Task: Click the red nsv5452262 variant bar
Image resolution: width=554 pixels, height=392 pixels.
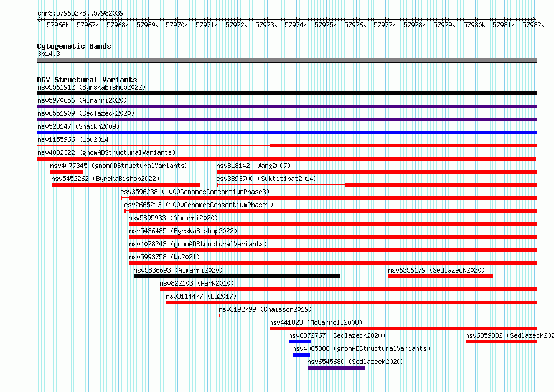Action: coord(126,185)
